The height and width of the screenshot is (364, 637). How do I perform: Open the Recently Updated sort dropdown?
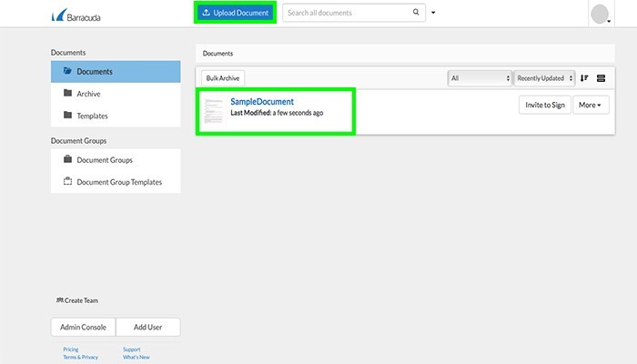pyautogui.click(x=544, y=78)
